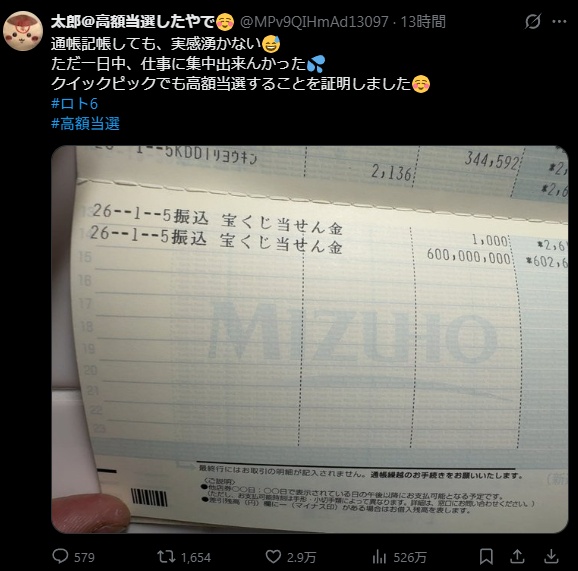The image size is (578, 571).
Task: Open the 13時間 post timestamp
Action: 423,22
